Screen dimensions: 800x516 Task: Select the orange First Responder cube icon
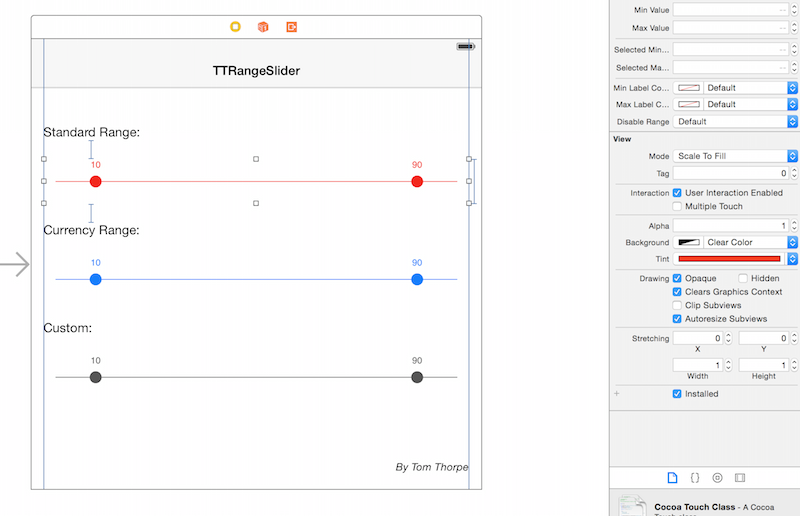(263, 27)
